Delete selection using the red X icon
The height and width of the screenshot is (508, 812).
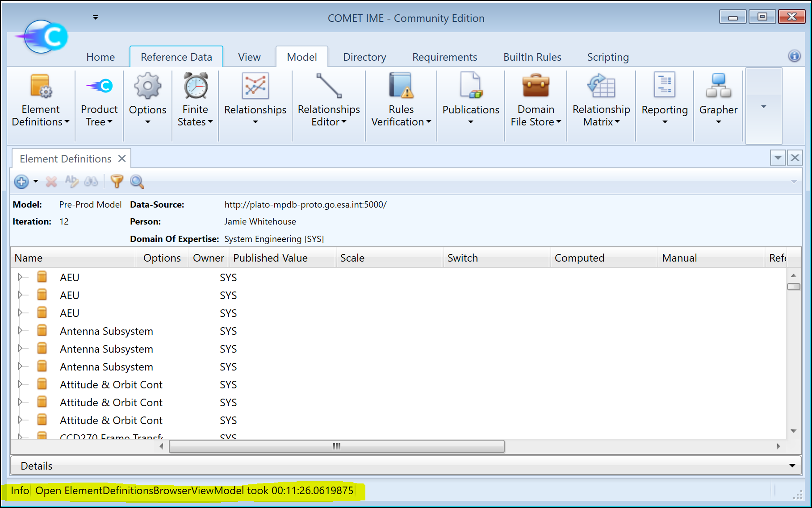coord(51,182)
